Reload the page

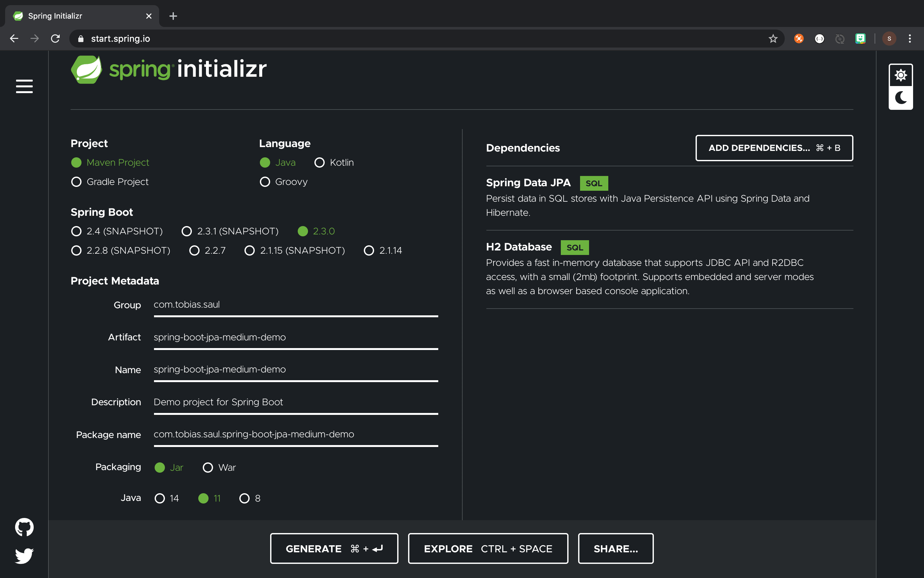point(56,39)
